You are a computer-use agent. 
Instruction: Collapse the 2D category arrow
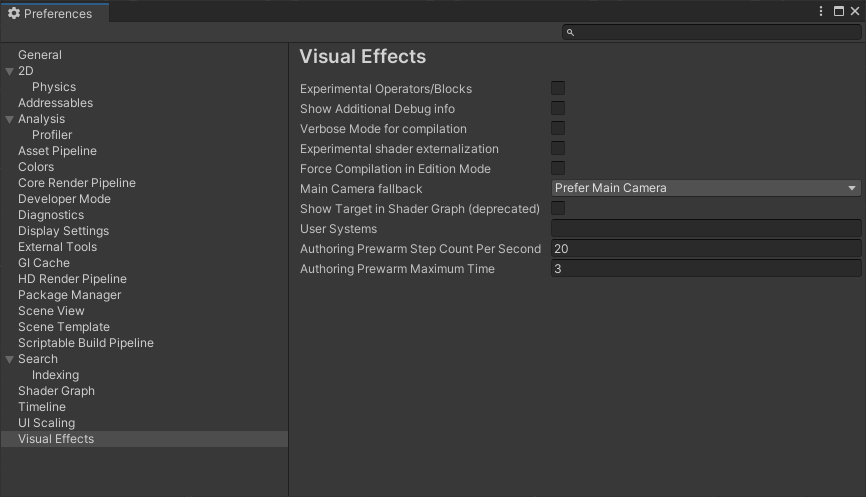coord(10,71)
